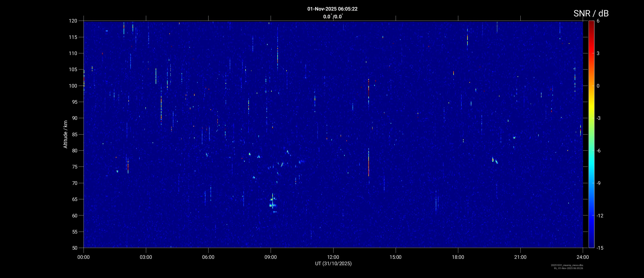
Task: Click the SNR / dB colorbar title
Action: (x=591, y=13)
